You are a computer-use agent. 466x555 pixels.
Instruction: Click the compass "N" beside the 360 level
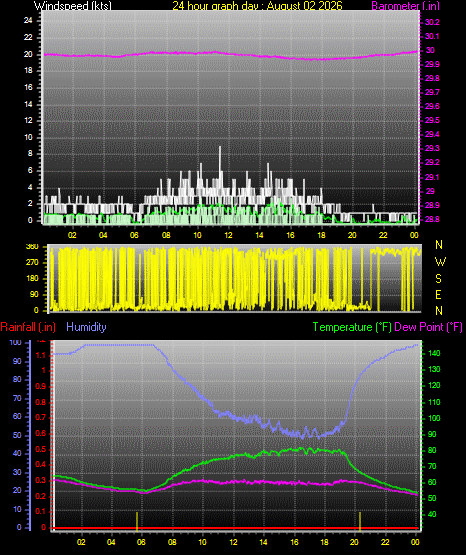(439, 245)
